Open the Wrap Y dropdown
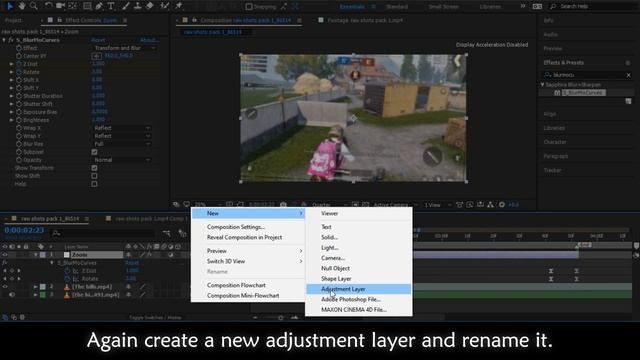640x360 pixels. click(122, 136)
